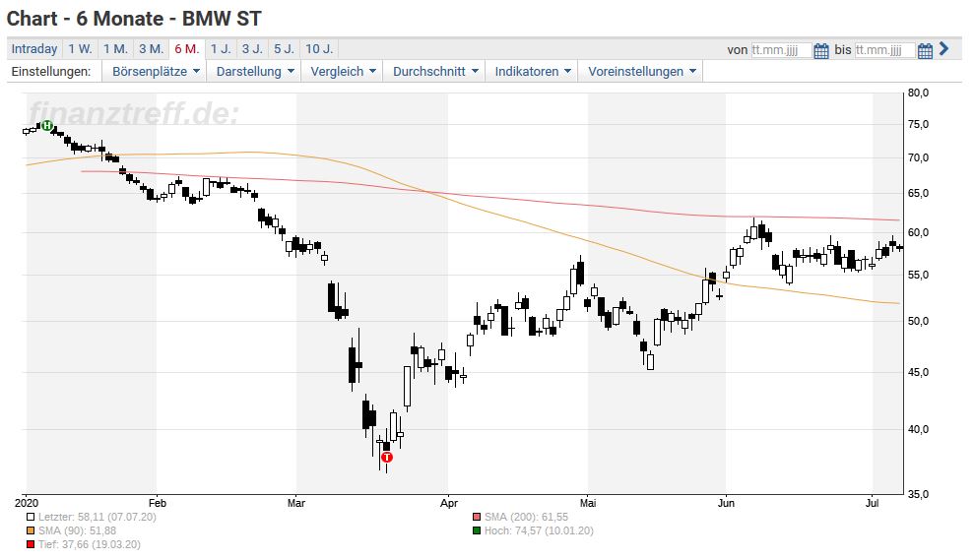
Task: Open the 'von' date calendar picker icon
Action: pyautogui.click(x=820, y=50)
